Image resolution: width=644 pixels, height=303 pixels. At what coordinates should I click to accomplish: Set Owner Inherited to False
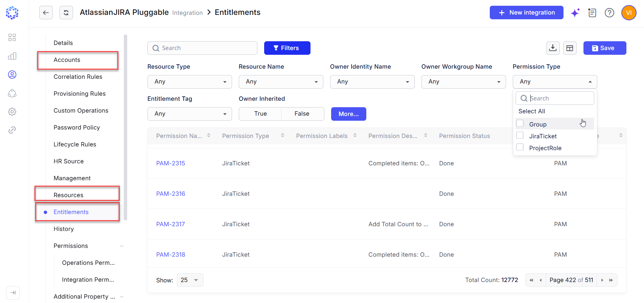click(302, 114)
